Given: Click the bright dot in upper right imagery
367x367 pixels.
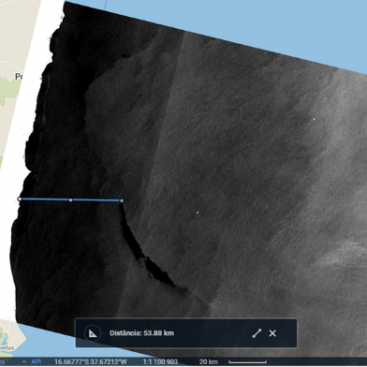Looking at the screenshot, I should click(314, 119).
